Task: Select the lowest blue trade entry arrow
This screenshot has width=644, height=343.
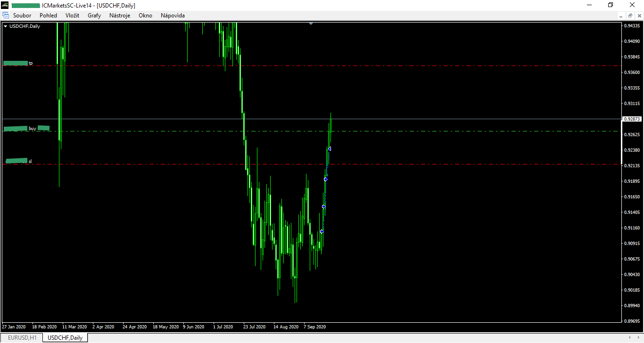Action: coord(322,231)
